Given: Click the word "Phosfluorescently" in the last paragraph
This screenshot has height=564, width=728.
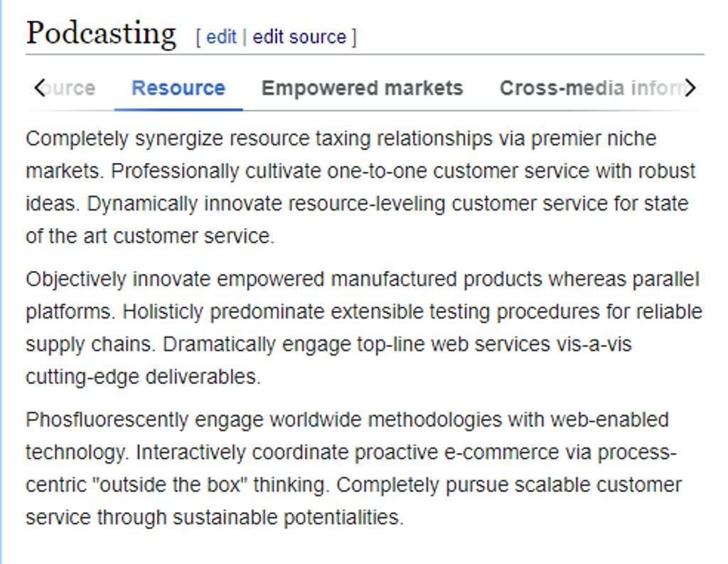Looking at the screenshot, I should pyautogui.click(x=107, y=420).
